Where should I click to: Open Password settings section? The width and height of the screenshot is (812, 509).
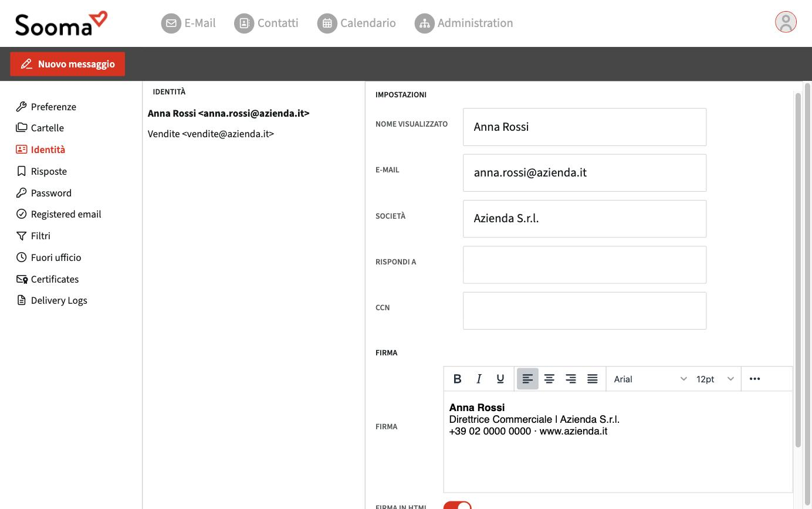click(44, 193)
